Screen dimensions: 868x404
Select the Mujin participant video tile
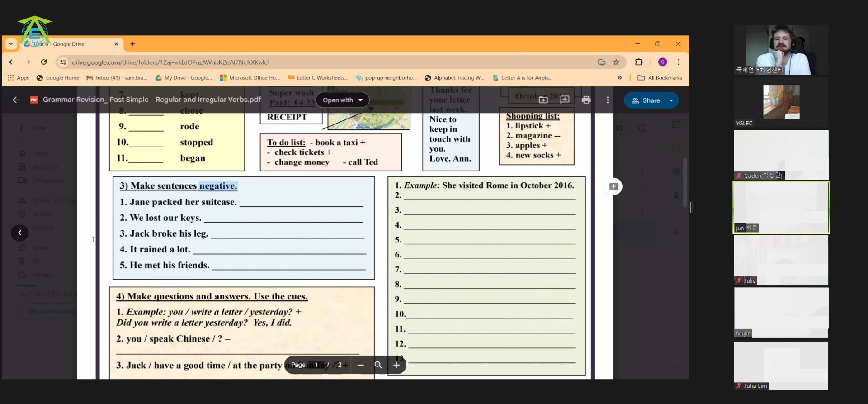pyautogui.click(x=781, y=313)
